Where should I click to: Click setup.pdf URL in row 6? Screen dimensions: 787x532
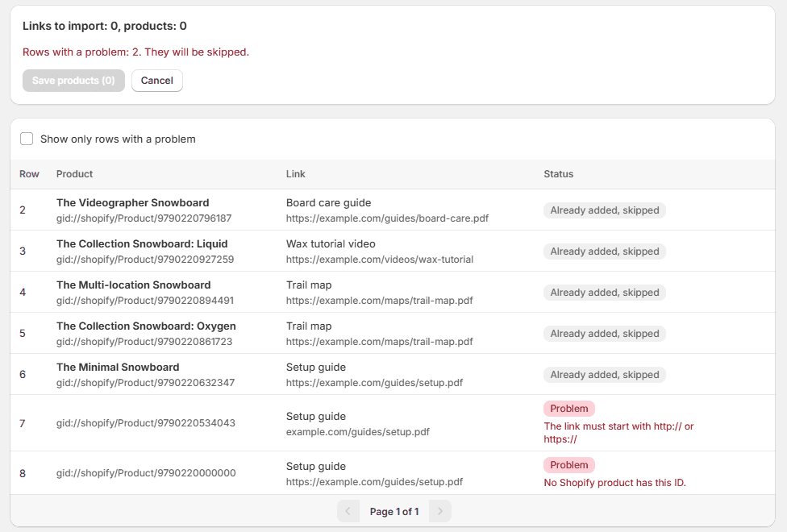coord(374,383)
